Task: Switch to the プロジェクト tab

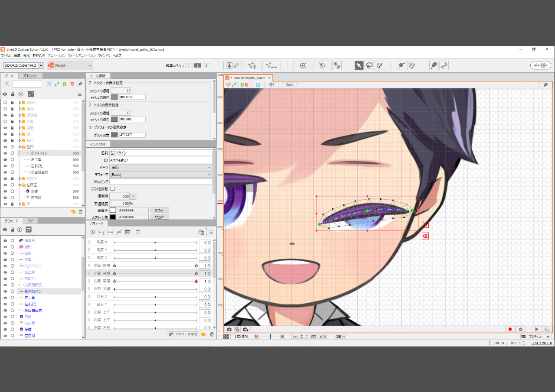Action: click(30, 76)
